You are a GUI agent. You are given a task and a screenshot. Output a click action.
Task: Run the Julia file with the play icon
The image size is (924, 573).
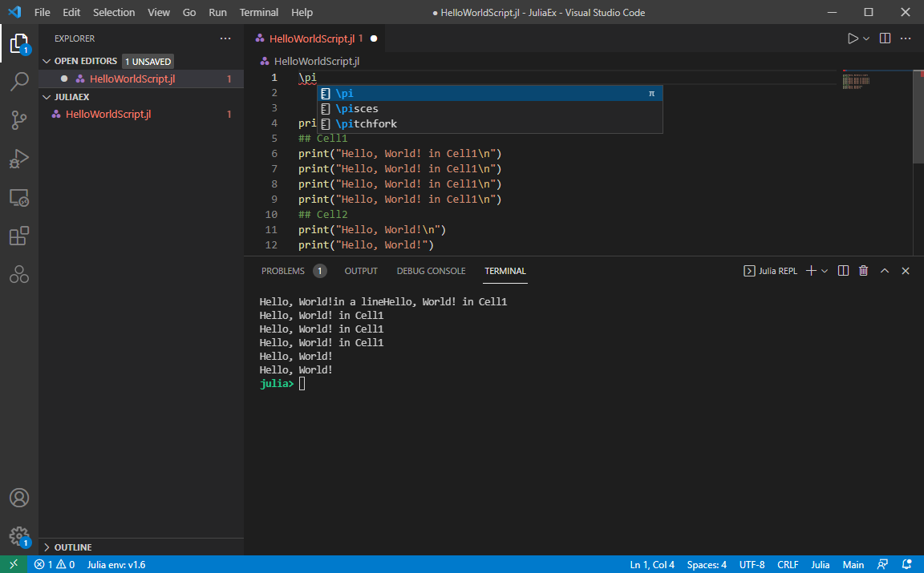pos(852,38)
